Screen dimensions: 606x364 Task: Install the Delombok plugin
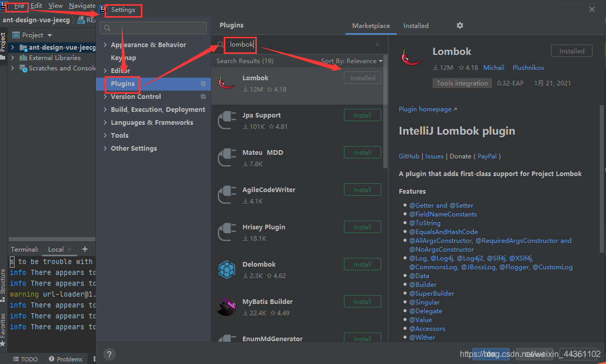pyautogui.click(x=363, y=264)
